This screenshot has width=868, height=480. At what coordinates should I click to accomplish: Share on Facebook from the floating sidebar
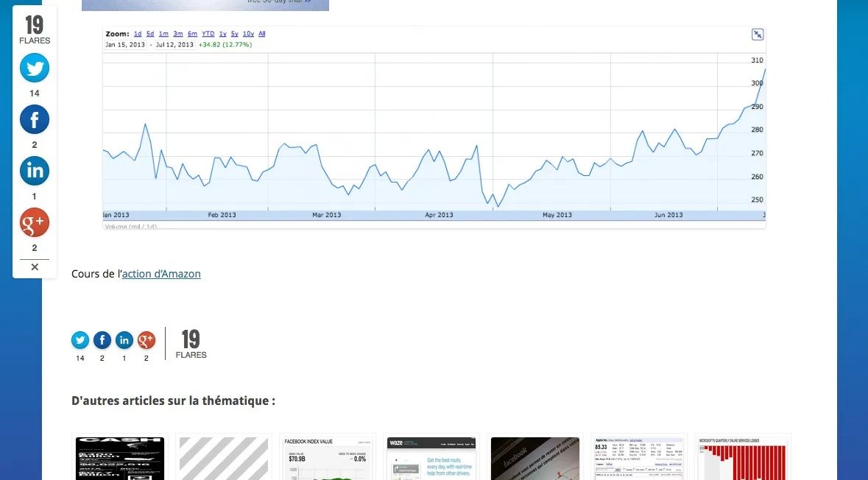tap(35, 119)
